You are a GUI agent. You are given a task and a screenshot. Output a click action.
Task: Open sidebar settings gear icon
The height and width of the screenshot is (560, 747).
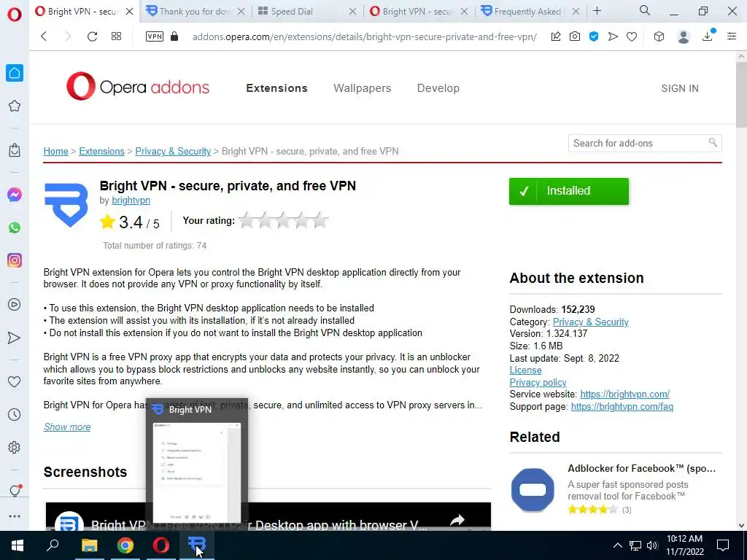pyautogui.click(x=15, y=447)
